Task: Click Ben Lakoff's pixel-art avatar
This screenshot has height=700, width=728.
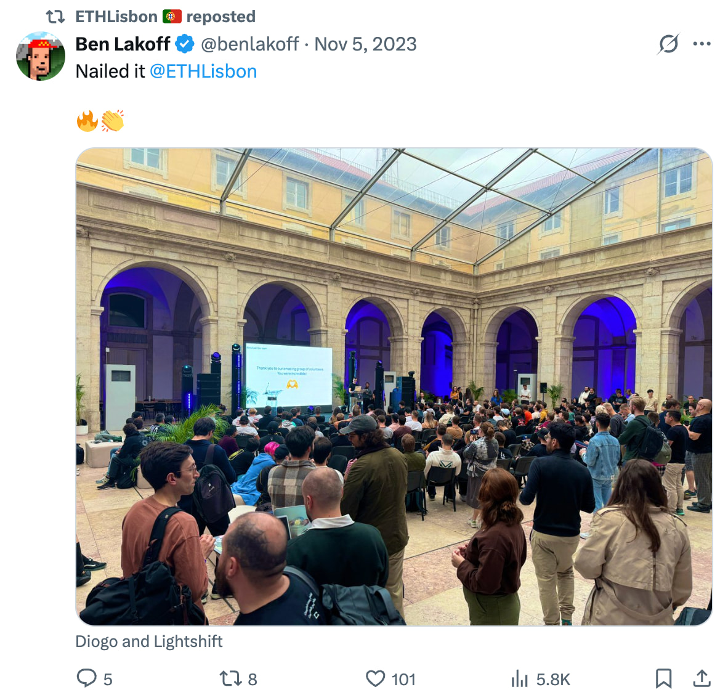Action: [x=41, y=56]
